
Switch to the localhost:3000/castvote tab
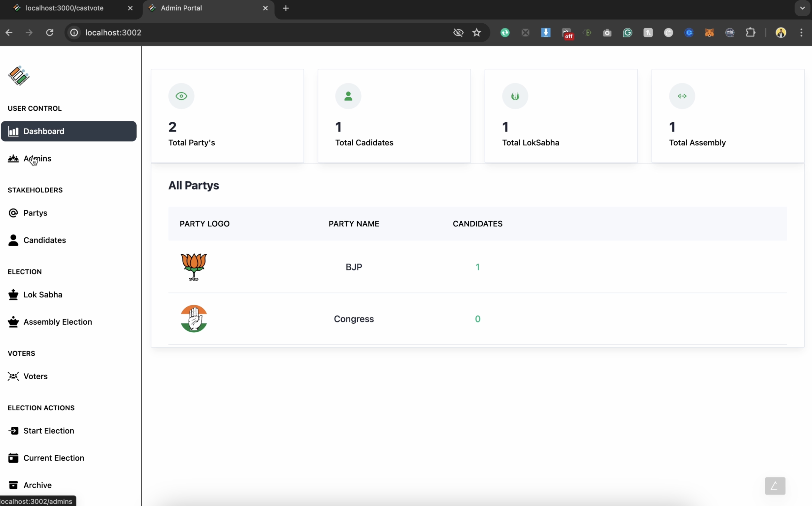click(x=71, y=8)
